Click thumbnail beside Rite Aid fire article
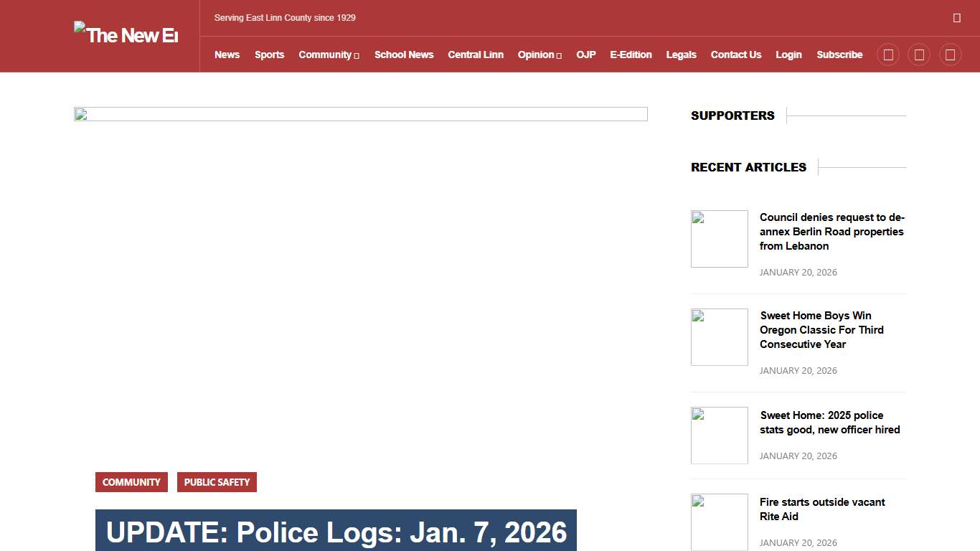Screen dimensions: 980x551 (x=719, y=522)
